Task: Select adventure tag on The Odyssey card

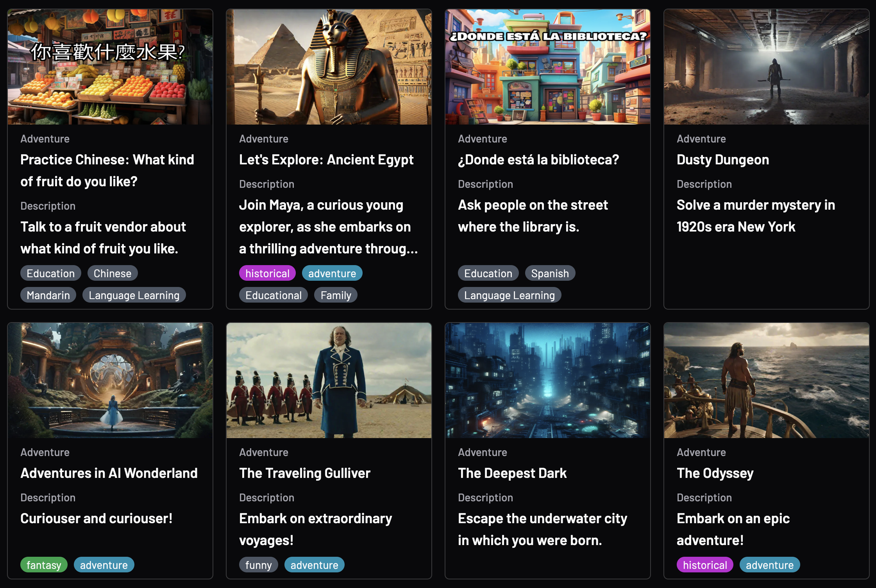Action: tap(769, 565)
